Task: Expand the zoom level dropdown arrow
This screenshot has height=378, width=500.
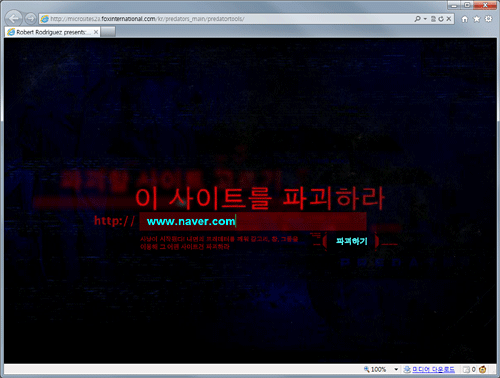Action: pyautogui.click(x=396, y=369)
